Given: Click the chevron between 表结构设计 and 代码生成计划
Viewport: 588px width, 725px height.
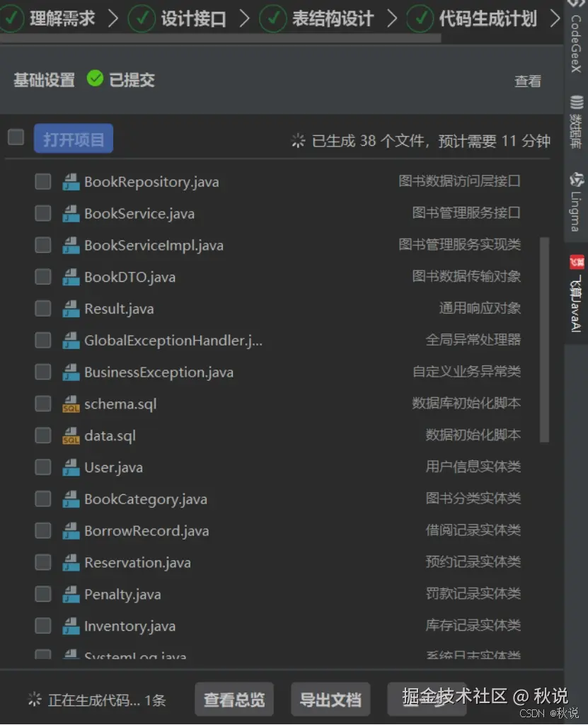Looking at the screenshot, I should click(391, 18).
